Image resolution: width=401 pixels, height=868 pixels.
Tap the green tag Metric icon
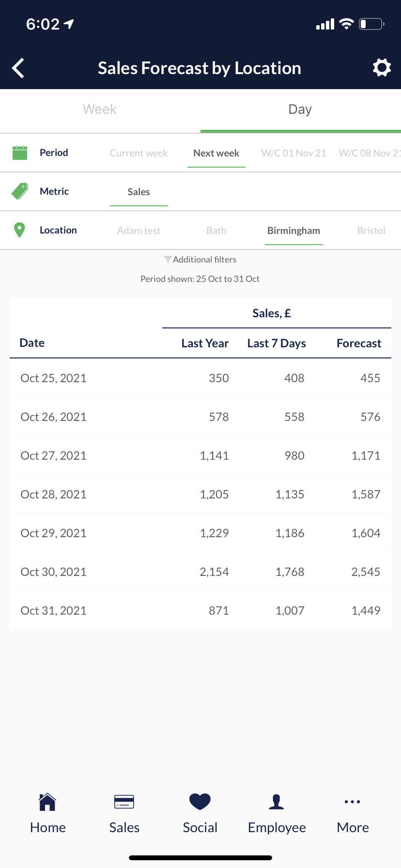point(20,191)
